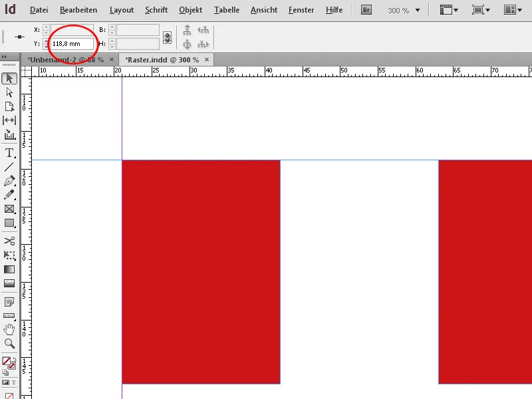This screenshot has height=399, width=532.
Task: Select the Rectangle Frame tool
Action: point(9,209)
